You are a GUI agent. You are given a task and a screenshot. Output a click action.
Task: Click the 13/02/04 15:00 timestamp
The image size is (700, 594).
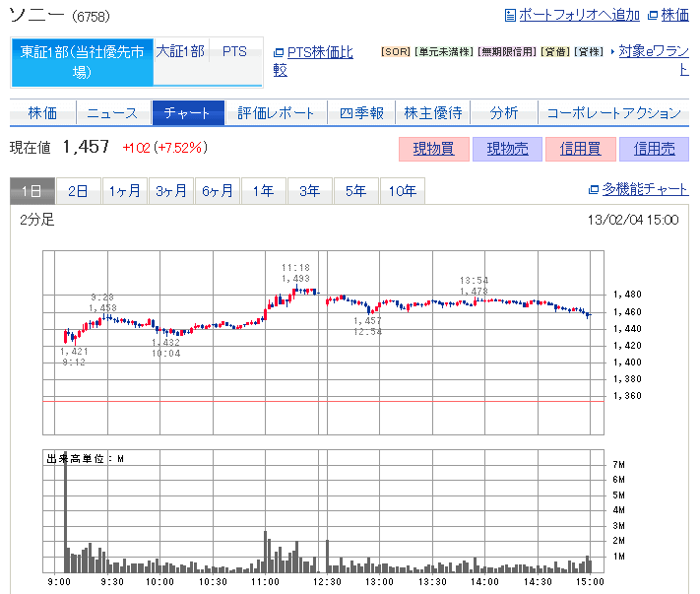coord(633,220)
